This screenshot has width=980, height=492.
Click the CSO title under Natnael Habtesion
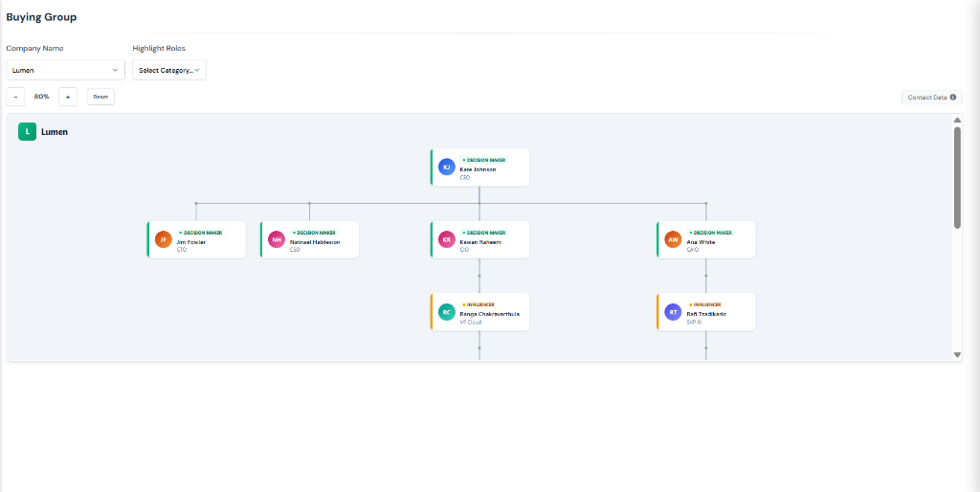coord(295,250)
